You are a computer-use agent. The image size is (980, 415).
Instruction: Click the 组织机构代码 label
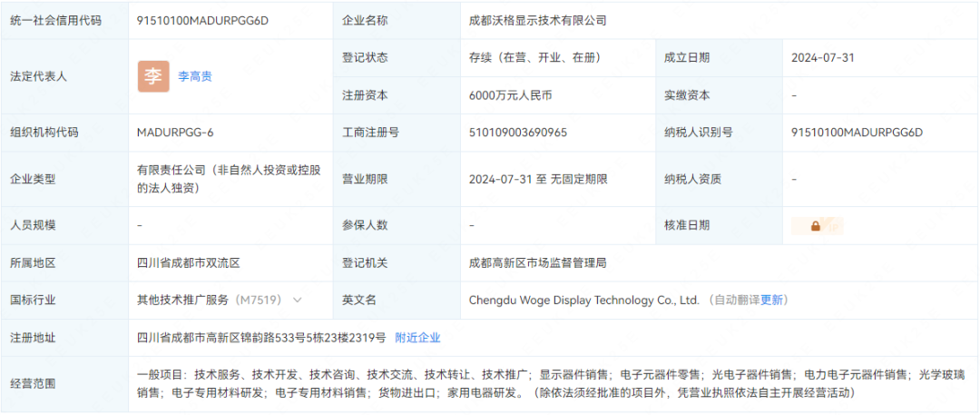coord(45,132)
